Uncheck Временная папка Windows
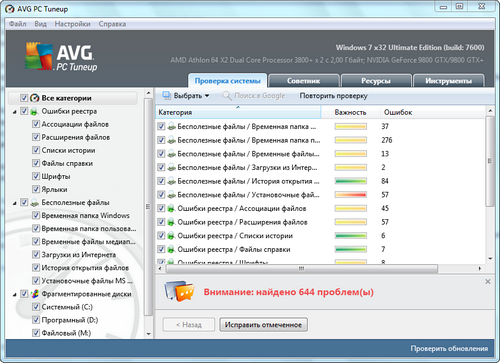Screen dimensions: 500x363 click(36, 216)
